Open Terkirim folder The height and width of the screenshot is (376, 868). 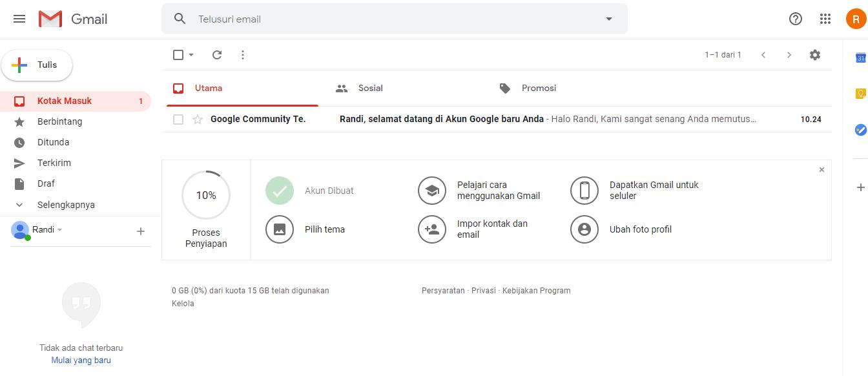(x=76, y=163)
